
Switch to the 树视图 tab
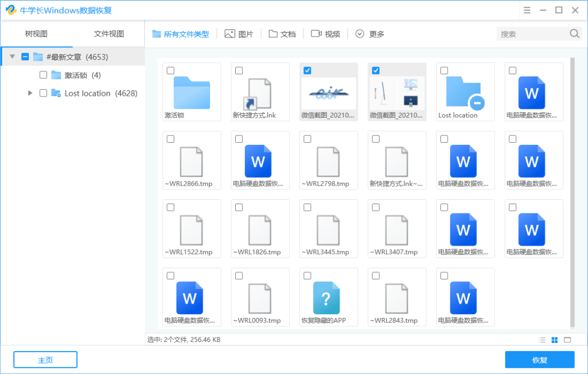[x=36, y=33]
